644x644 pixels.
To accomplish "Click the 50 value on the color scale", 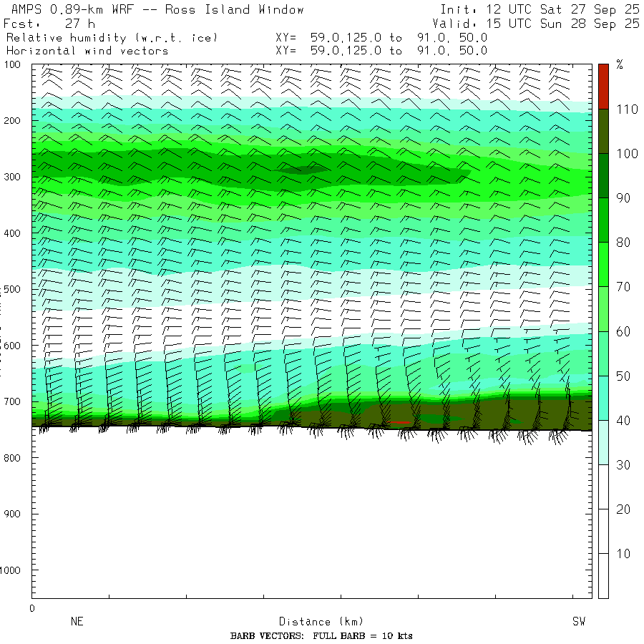I will click(x=623, y=376).
